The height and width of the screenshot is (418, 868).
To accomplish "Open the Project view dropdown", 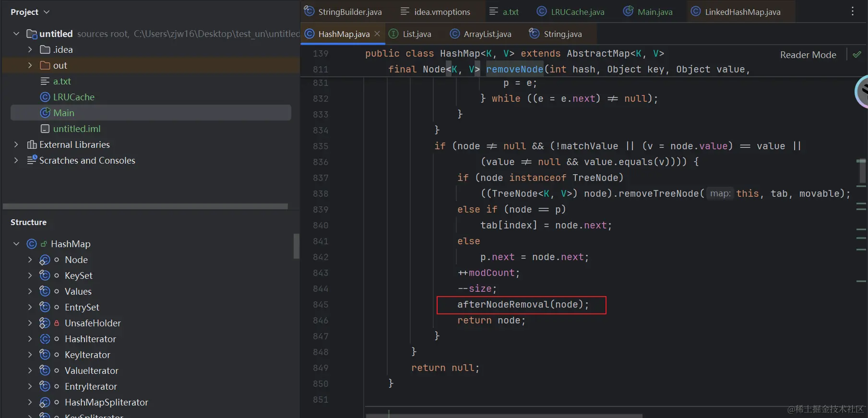I will tap(47, 12).
